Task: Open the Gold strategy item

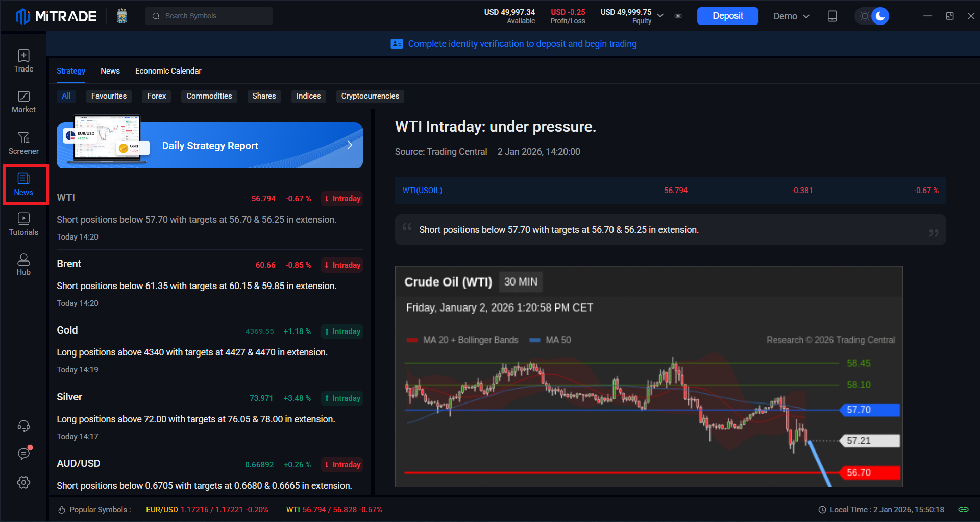Action: pos(210,349)
